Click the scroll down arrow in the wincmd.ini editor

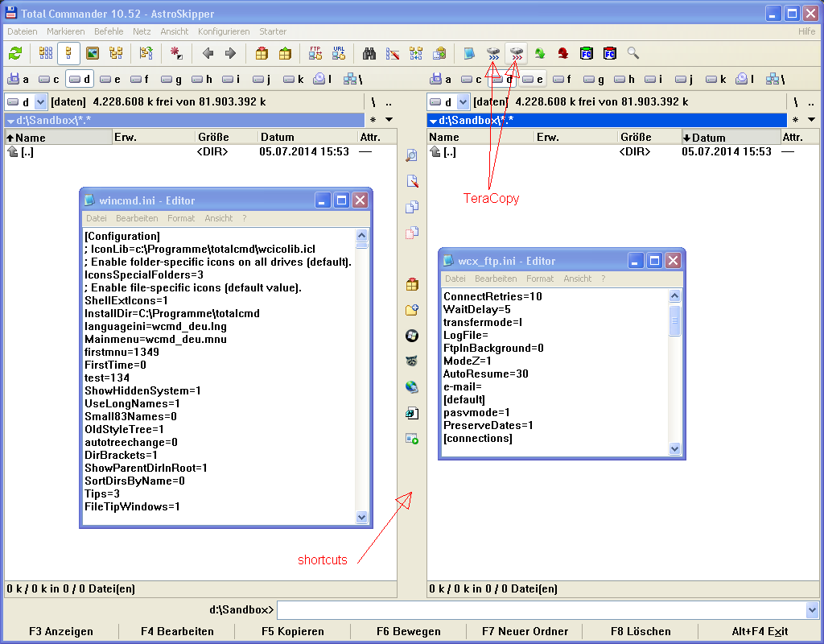(361, 517)
